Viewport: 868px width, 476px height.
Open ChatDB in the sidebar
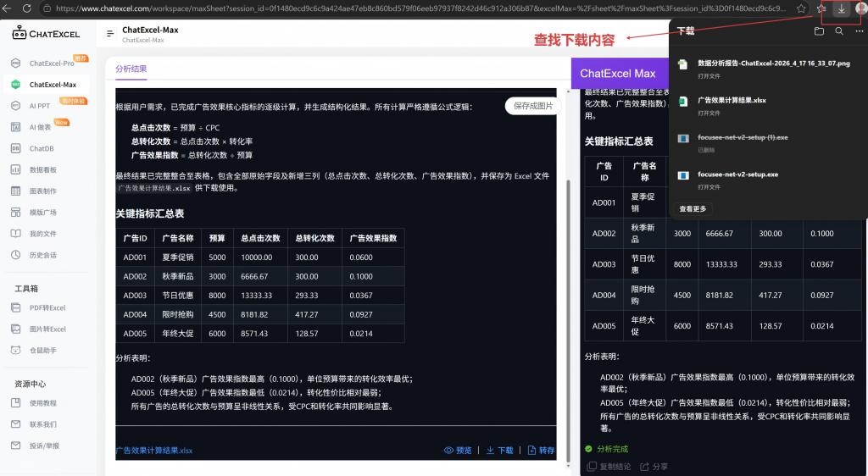coord(42,148)
